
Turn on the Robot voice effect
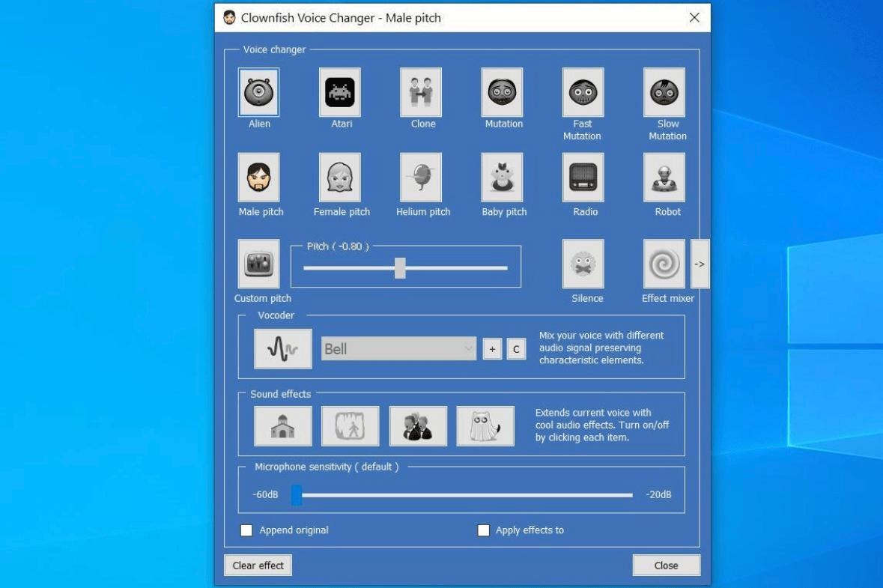point(664,178)
